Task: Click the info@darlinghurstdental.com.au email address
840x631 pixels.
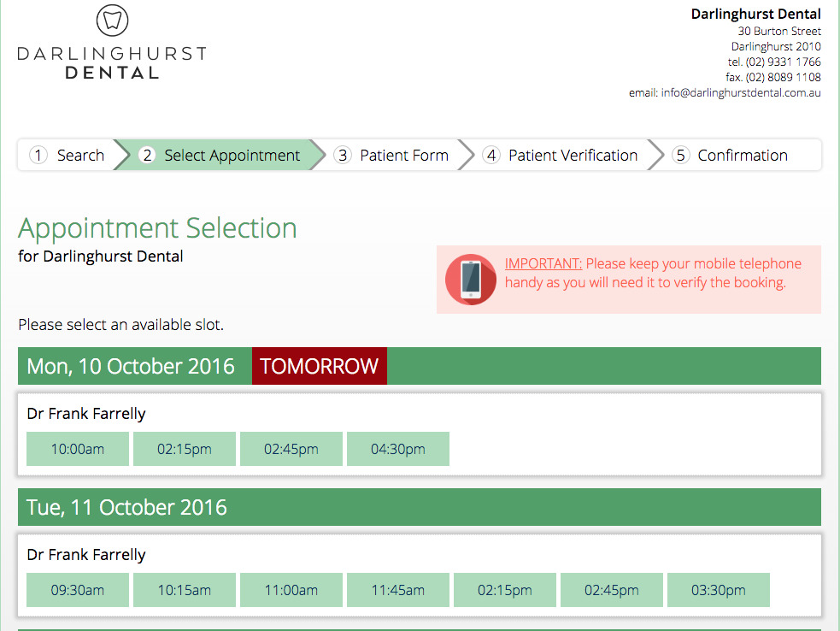Action: coord(740,92)
